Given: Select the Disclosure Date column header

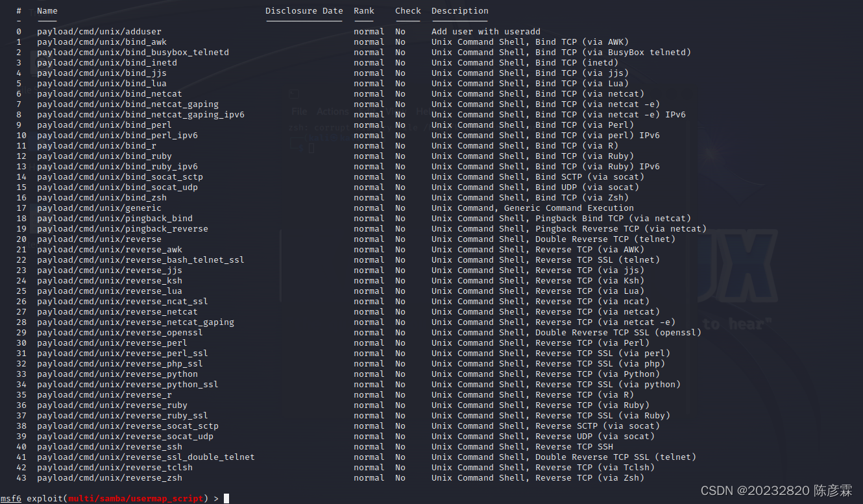Looking at the screenshot, I should pos(304,11).
